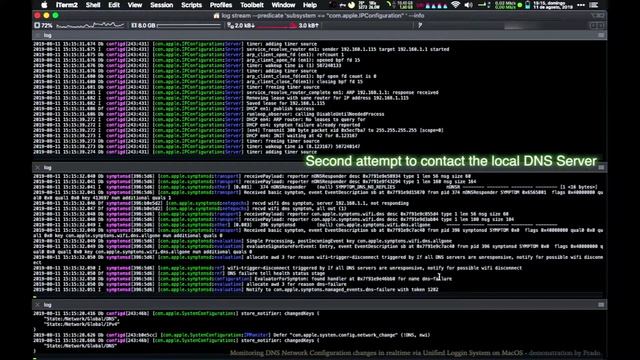Viewport: 640px width, 360px height.
Task: Click the 'State:/Network/Global/IPv4' line in bottom pane
Action: [82, 324]
